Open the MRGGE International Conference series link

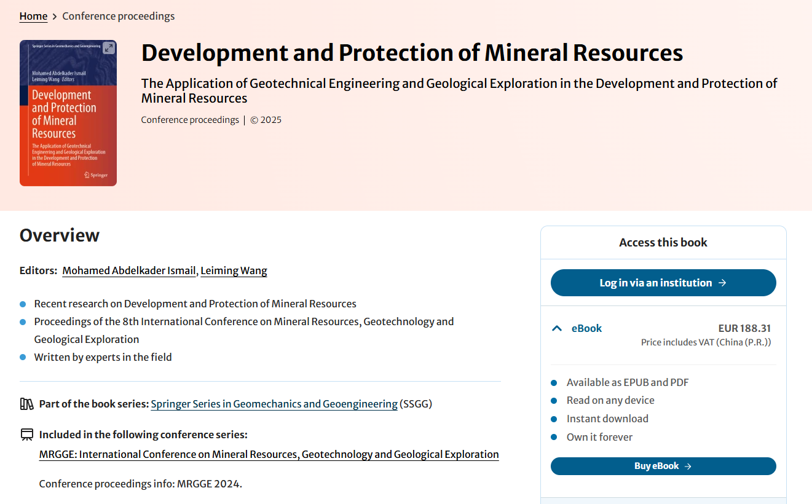269,454
